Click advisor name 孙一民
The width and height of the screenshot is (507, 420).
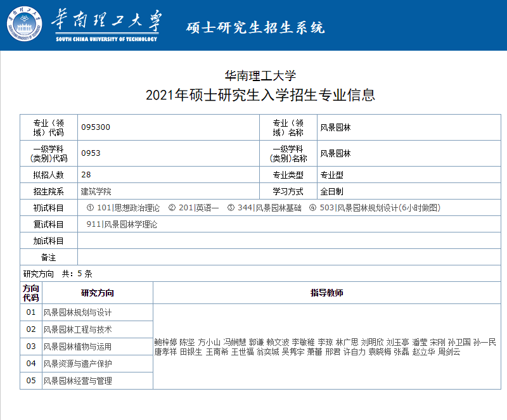click(485, 343)
